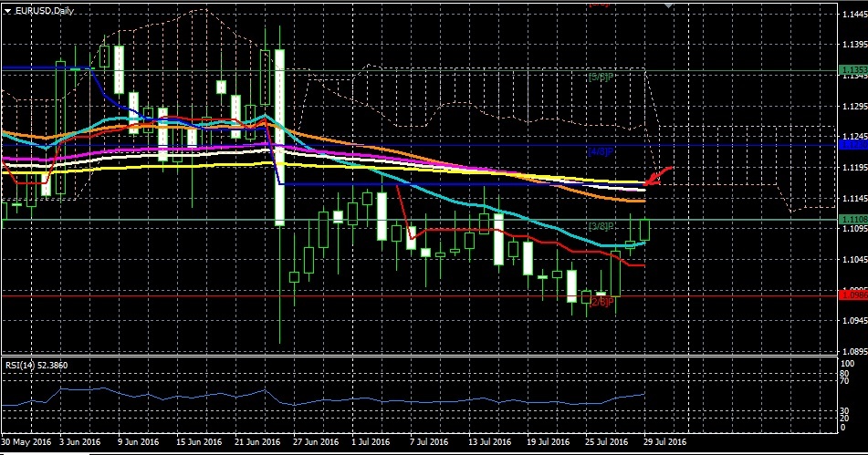Click the 21 Jun 2016 date label
Viewport: 868px width, 455px height.
click(x=256, y=441)
